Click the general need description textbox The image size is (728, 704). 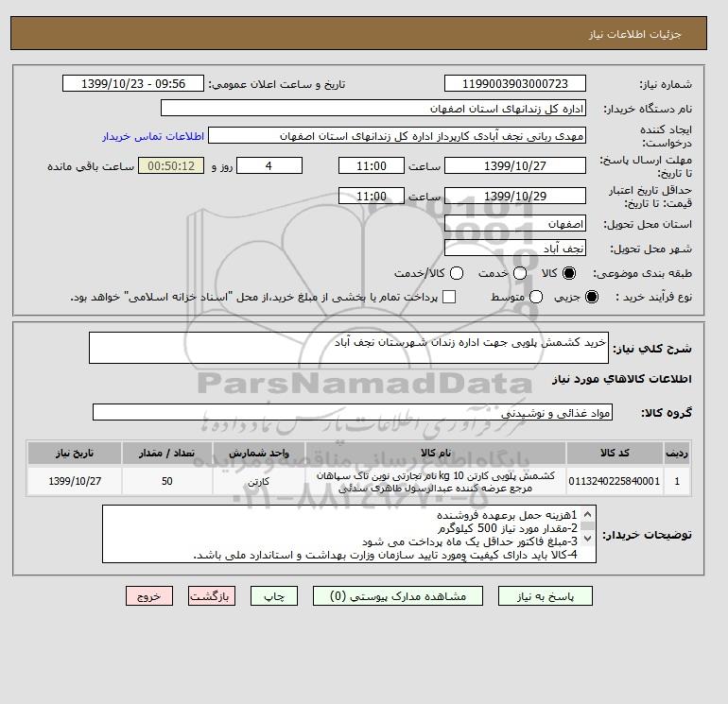[x=349, y=348]
